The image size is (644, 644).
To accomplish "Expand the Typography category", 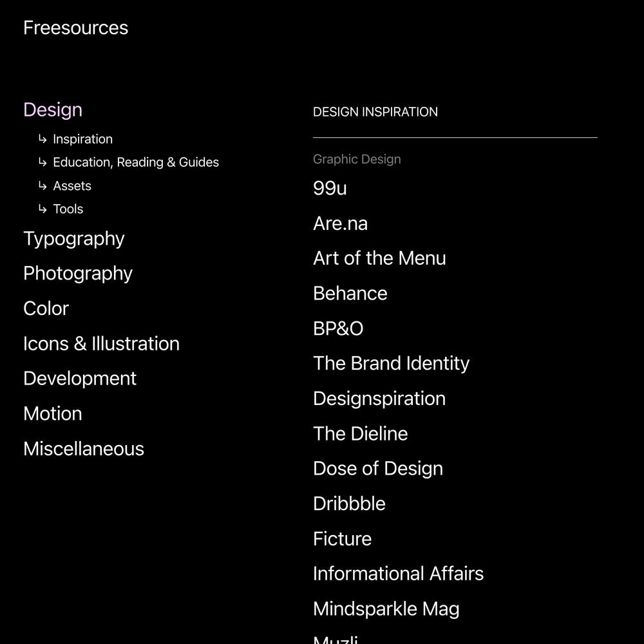I will point(74,239).
